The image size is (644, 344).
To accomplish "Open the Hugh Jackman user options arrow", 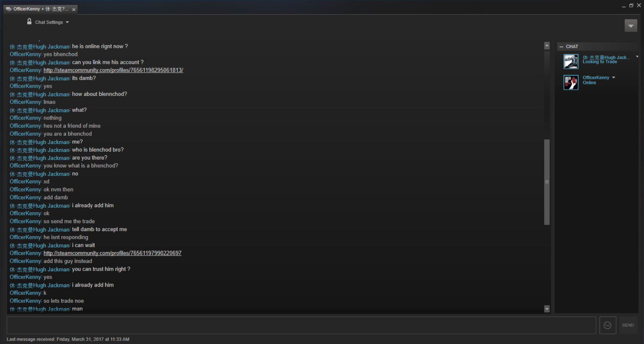I will click(637, 57).
